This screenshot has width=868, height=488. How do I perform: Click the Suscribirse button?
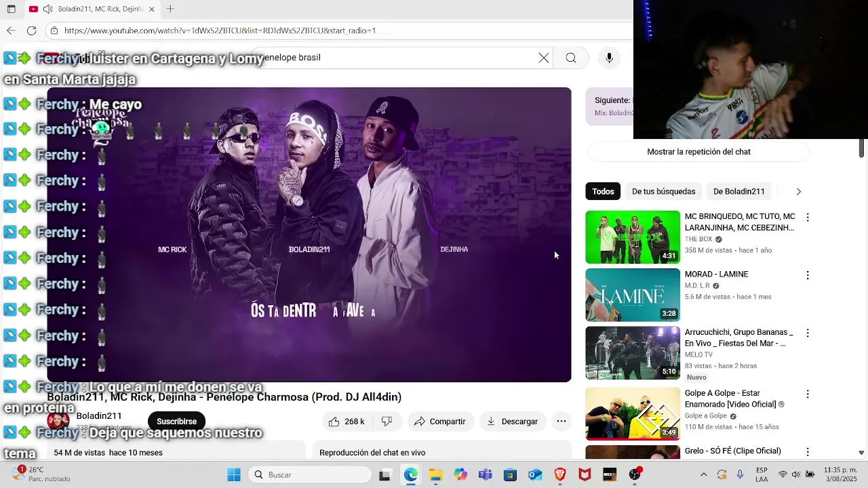pos(176,422)
